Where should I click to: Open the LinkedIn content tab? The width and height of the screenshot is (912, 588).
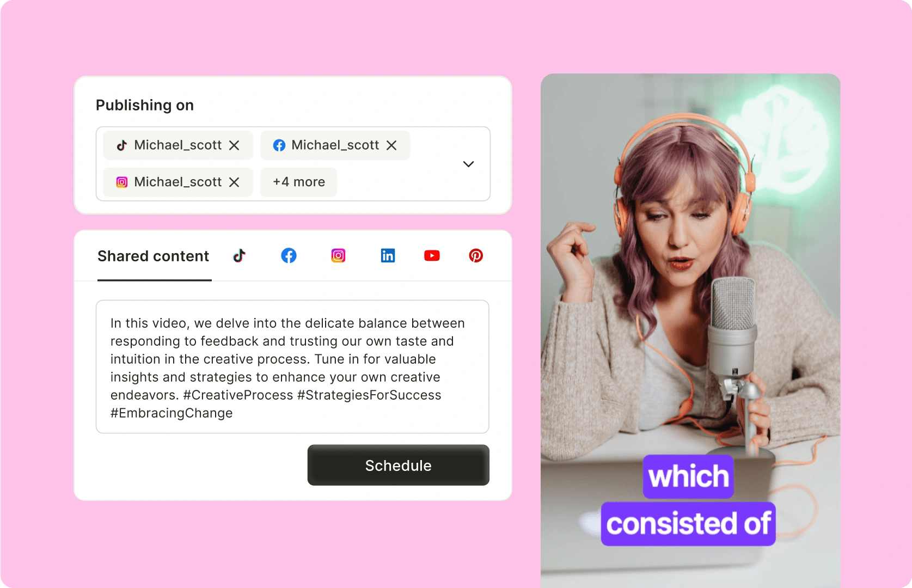(x=388, y=255)
